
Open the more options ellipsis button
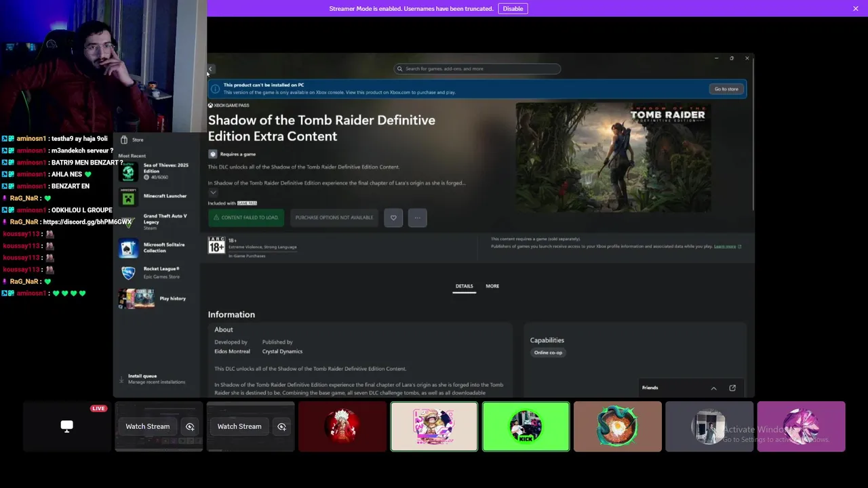coord(417,218)
